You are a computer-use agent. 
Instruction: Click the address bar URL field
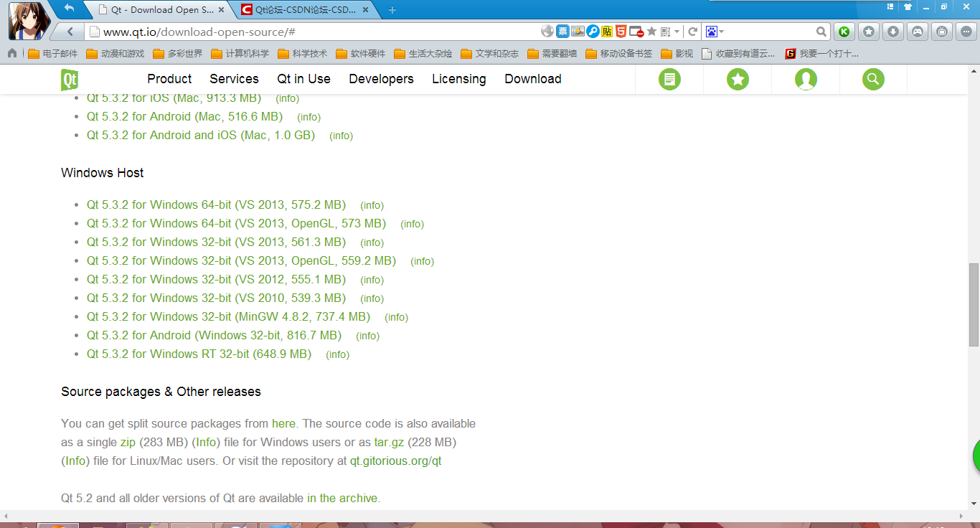[312, 32]
